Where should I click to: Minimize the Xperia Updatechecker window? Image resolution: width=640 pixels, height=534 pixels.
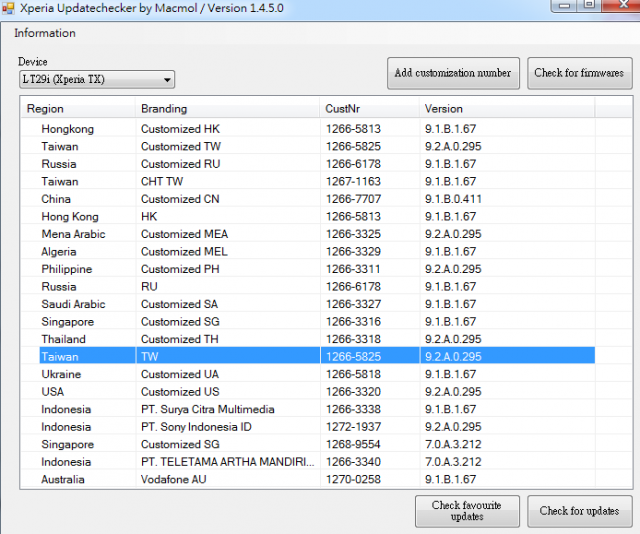click(x=564, y=5)
